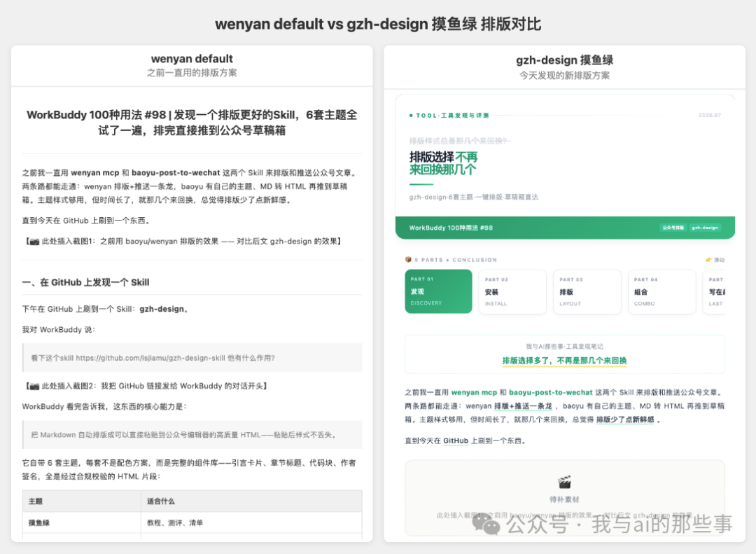Click the package box icon beside 5 PARTS + CONCLUSION
The width and height of the screenshot is (756, 554).
408,260
